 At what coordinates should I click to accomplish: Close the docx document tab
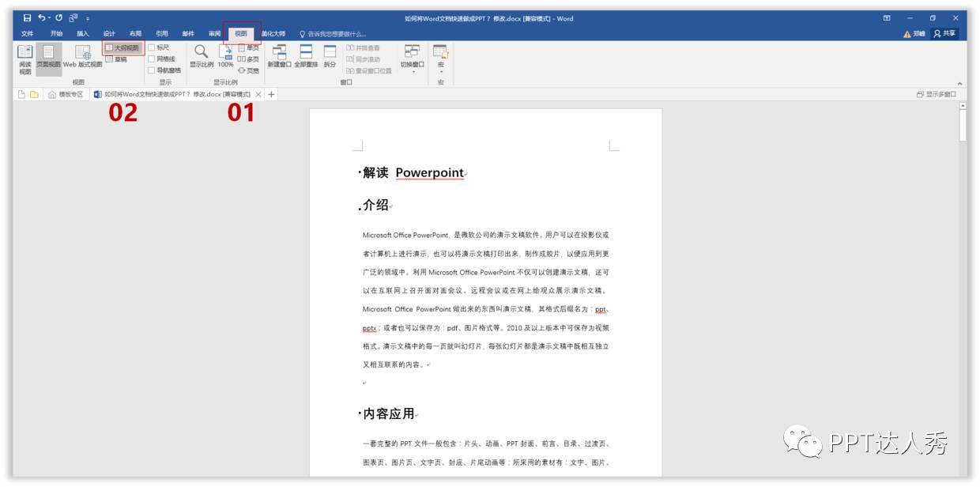pos(258,94)
